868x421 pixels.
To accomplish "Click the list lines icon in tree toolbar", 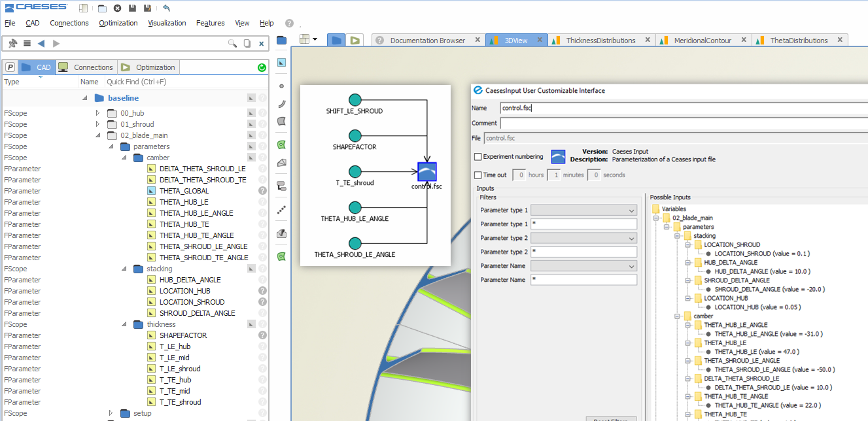I will pyautogui.click(x=27, y=43).
